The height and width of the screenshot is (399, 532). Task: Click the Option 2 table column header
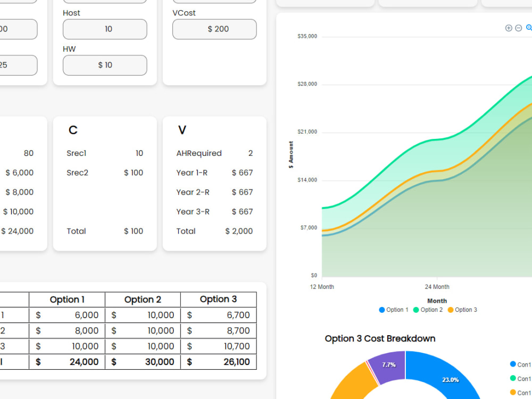(143, 300)
